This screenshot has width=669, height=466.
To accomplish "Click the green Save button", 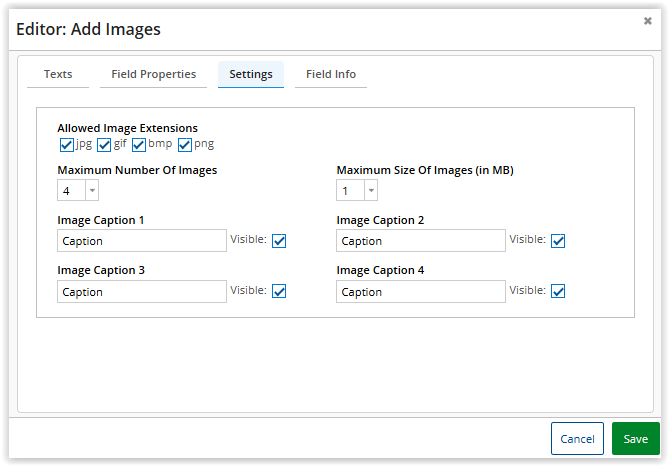I will (636, 439).
